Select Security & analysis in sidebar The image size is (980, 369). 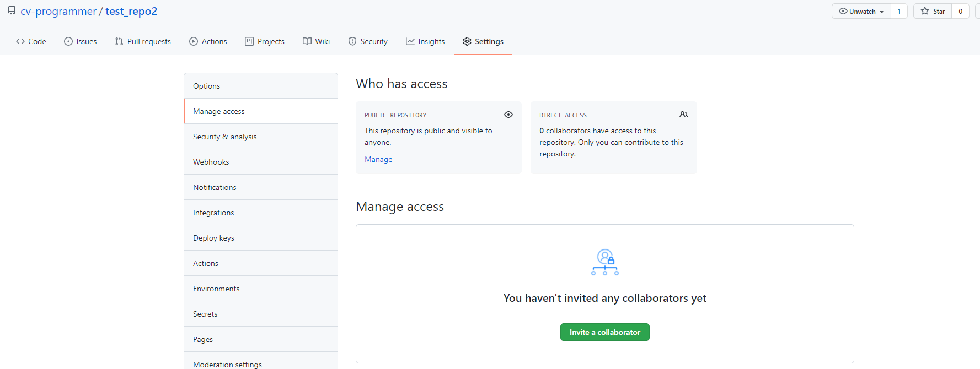click(x=224, y=137)
